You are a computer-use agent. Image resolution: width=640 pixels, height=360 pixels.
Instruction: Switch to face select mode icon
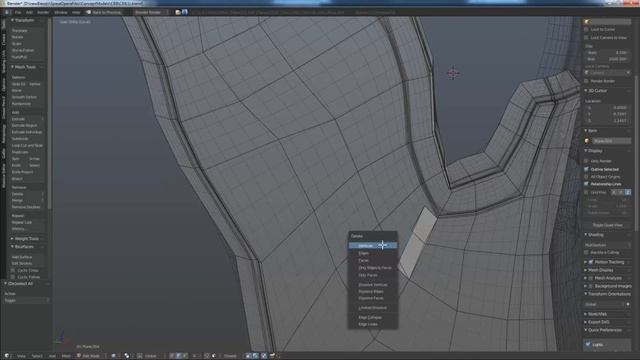click(x=185, y=356)
